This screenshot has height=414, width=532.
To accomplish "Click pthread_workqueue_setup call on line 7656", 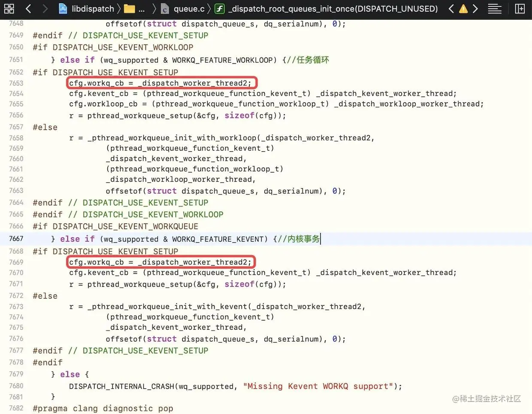I will point(140,116).
